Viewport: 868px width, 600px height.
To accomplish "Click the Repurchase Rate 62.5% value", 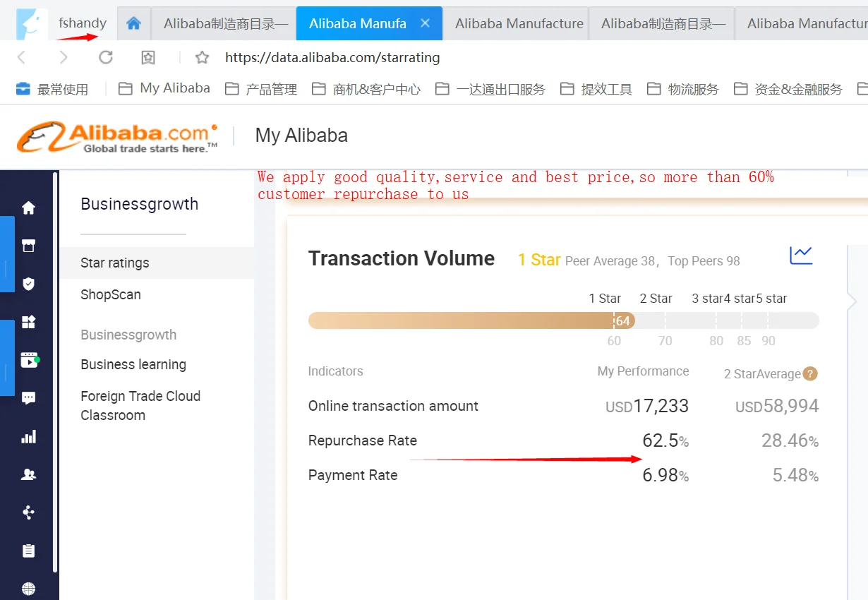I will click(665, 441).
